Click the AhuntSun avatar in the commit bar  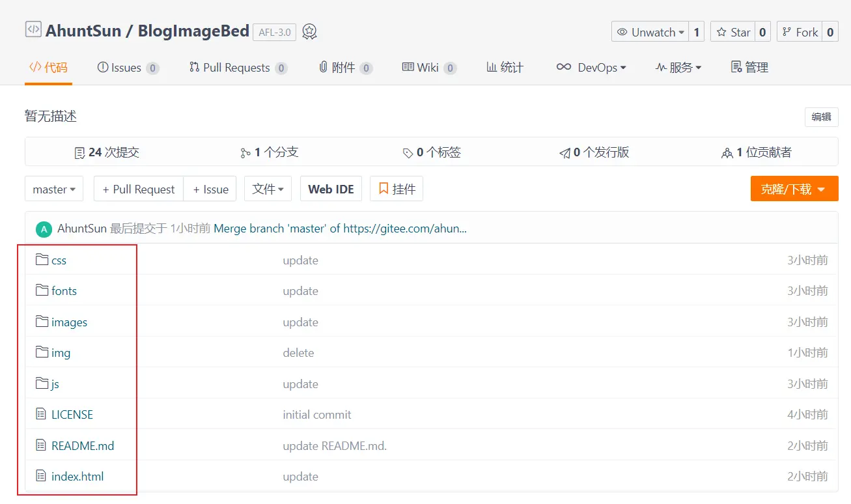[x=44, y=229]
